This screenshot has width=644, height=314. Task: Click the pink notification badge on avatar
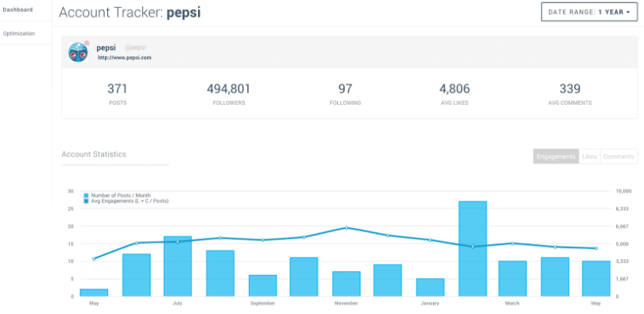tap(87, 43)
